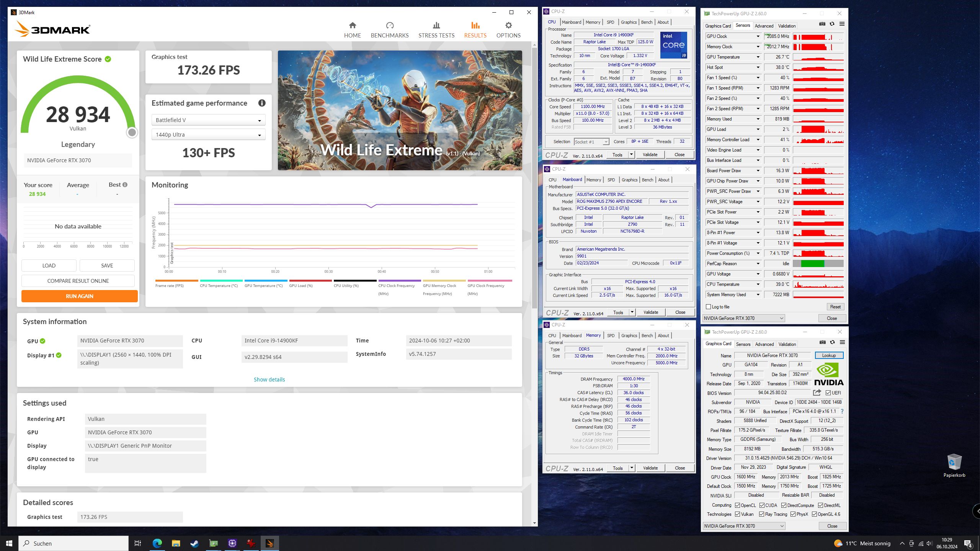Click GPU Load (%) legend color bar

tap(310, 281)
